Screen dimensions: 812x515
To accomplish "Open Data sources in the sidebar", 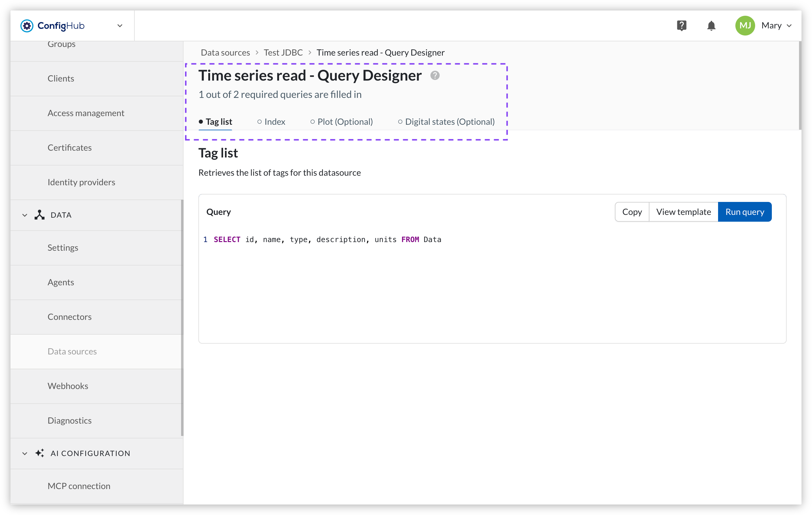I will tap(97, 352).
